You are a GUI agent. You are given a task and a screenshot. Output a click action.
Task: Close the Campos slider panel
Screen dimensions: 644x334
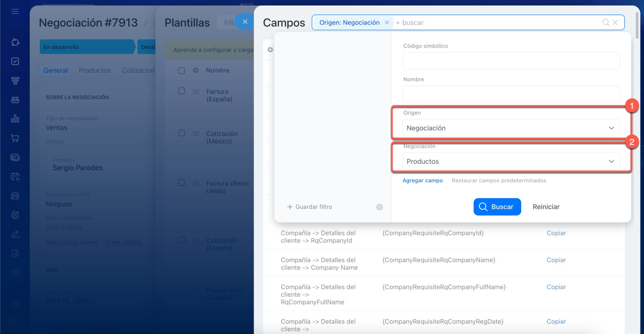click(x=245, y=22)
